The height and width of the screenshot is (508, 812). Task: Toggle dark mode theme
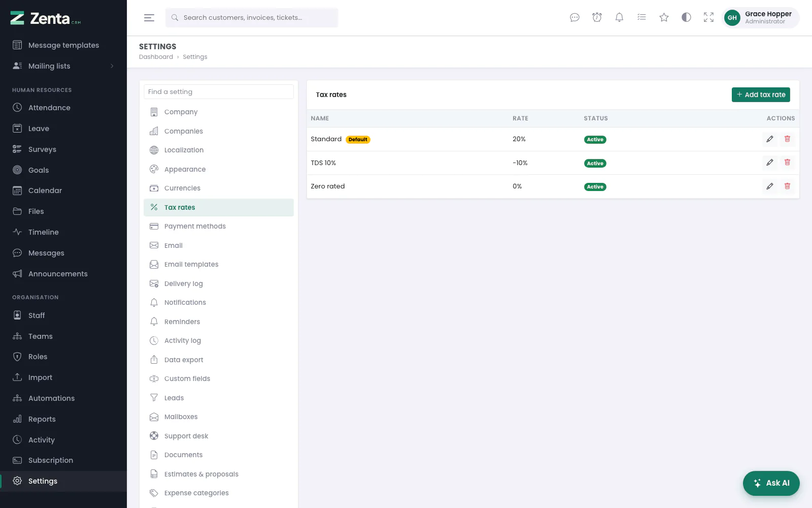tap(686, 18)
